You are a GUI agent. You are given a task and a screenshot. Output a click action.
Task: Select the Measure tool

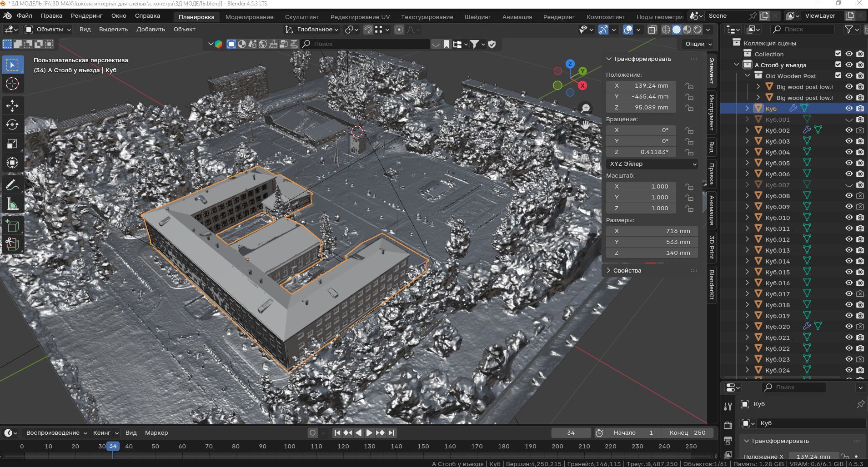pyautogui.click(x=12, y=204)
